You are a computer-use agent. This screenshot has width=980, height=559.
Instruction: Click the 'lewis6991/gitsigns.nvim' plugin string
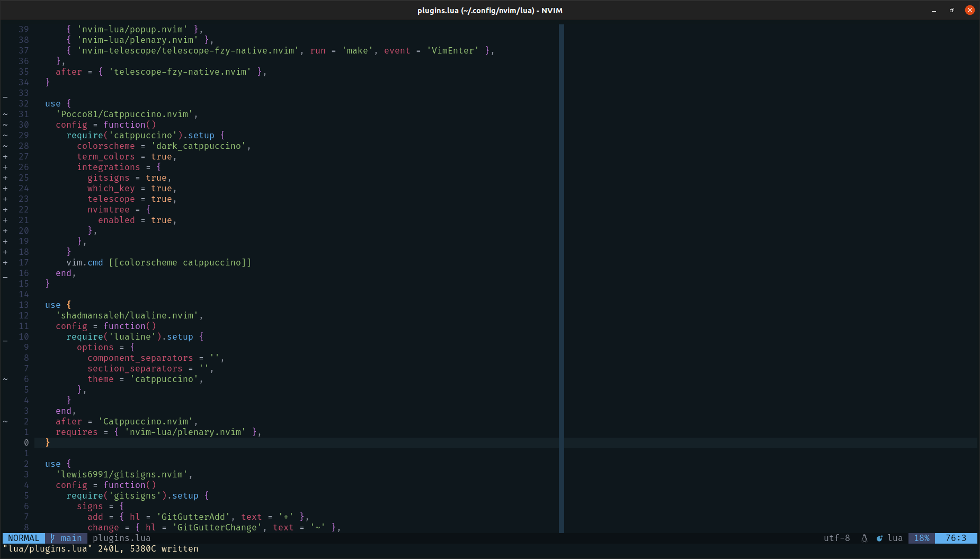pyautogui.click(x=123, y=474)
